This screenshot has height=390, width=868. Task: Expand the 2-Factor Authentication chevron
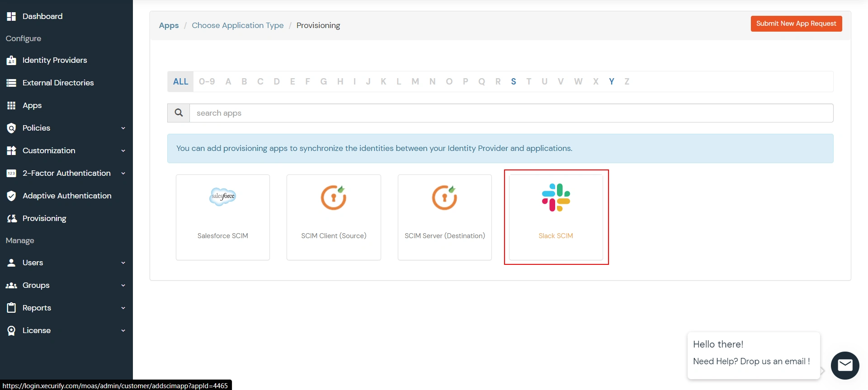123,173
